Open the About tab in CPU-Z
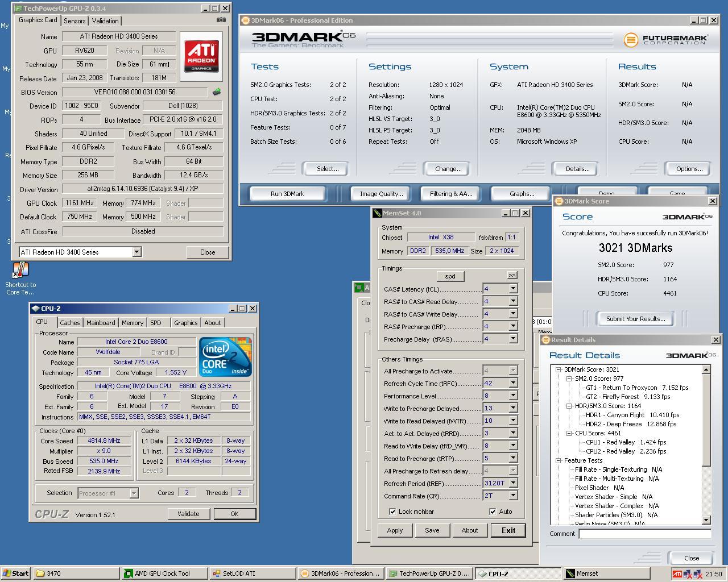The width and height of the screenshot is (728, 582). point(213,322)
